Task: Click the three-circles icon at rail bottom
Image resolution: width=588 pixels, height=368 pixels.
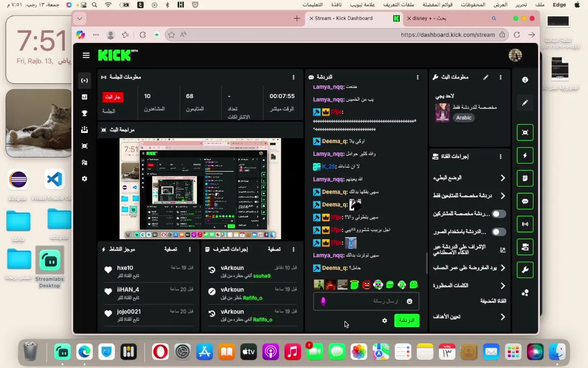Action: pyautogui.click(x=525, y=293)
